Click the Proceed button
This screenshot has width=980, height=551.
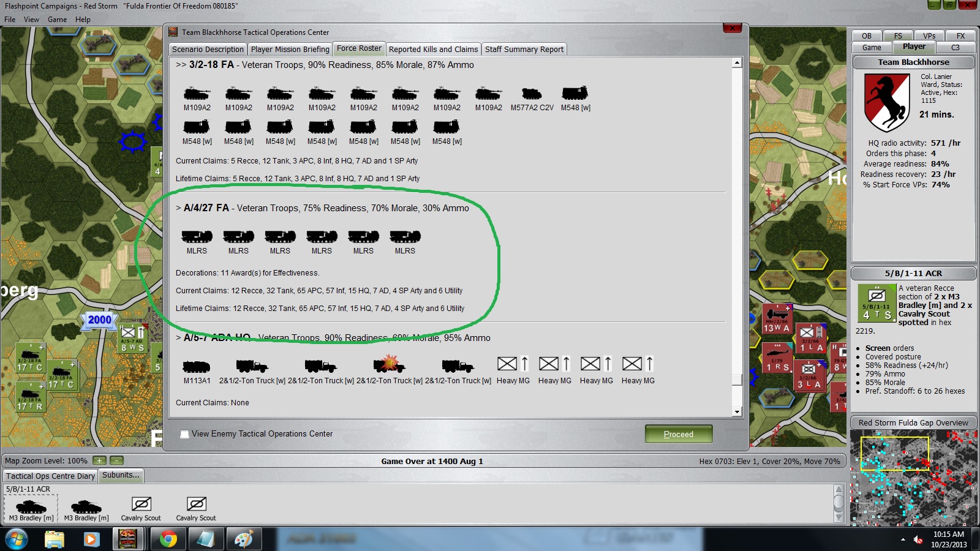pos(679,434)
